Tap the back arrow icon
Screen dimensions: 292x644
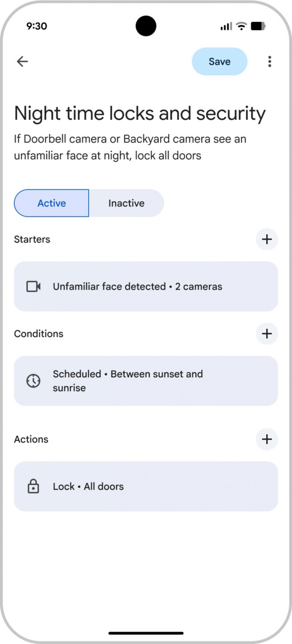22,62
